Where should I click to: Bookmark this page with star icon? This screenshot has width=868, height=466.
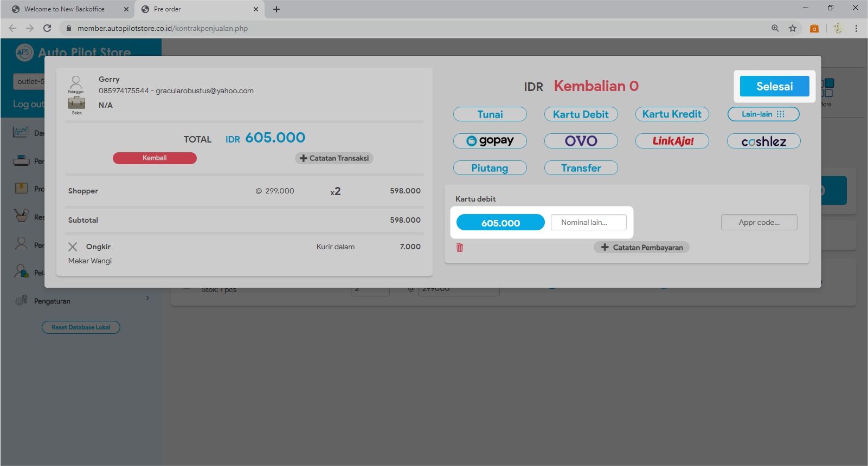[x=793, y=28]
